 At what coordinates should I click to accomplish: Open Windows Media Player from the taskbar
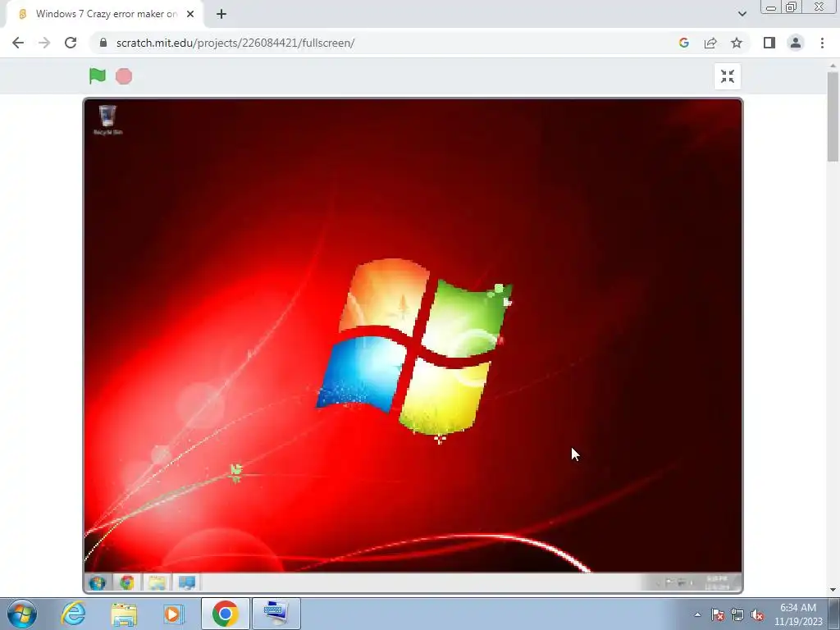173,614
